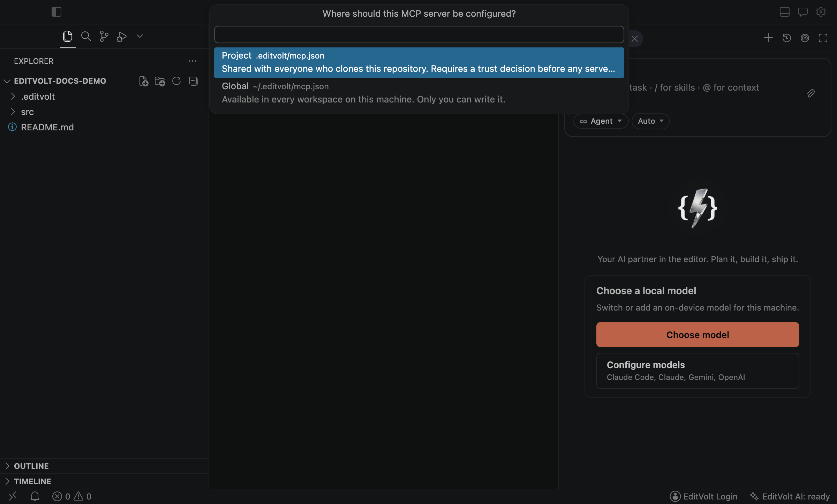Start a new chat with plus icon

[x=768, y=38]
